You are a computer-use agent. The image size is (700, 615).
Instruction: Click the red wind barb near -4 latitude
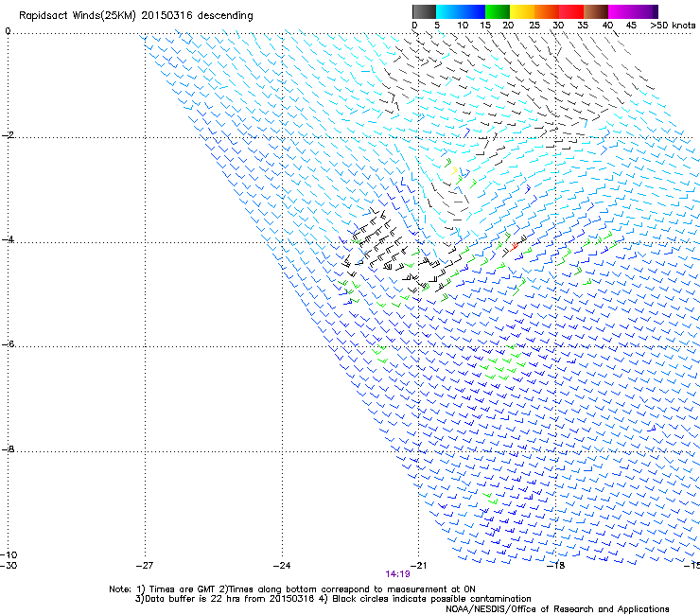pyautogui.click(x=514, y=246)
